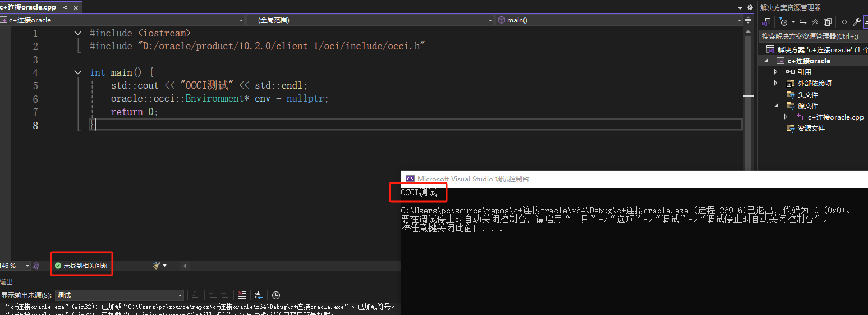The height and width of the screenshot is (315, 868).
Task: Select the c+连接oracle.cpp editor tab
Action: click(x=29, y=7)
